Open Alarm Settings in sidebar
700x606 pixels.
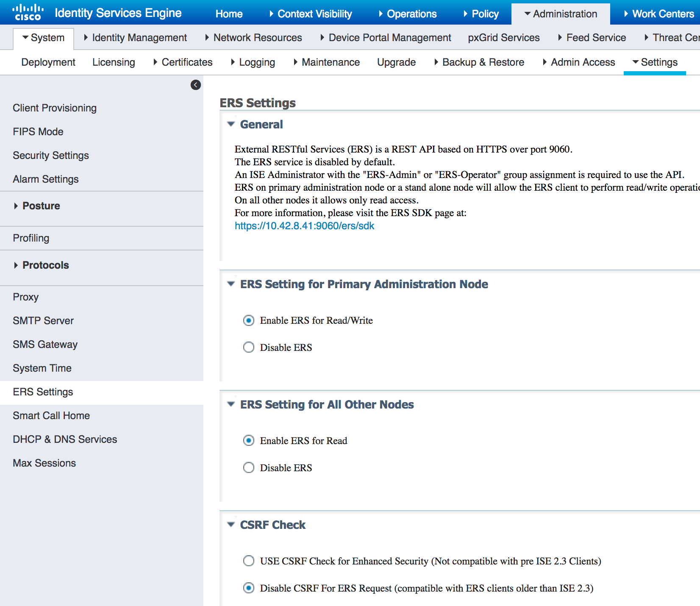click(x=46, y=179)
